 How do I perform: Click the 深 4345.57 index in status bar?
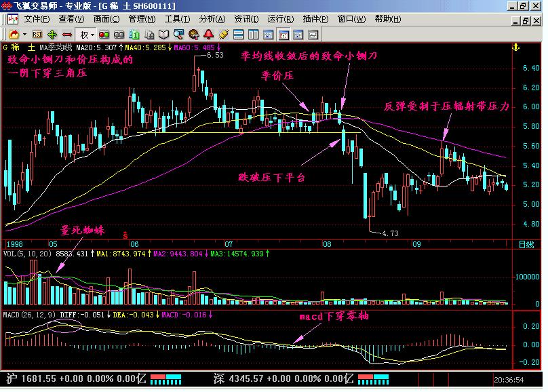click(x=283, y=378)
